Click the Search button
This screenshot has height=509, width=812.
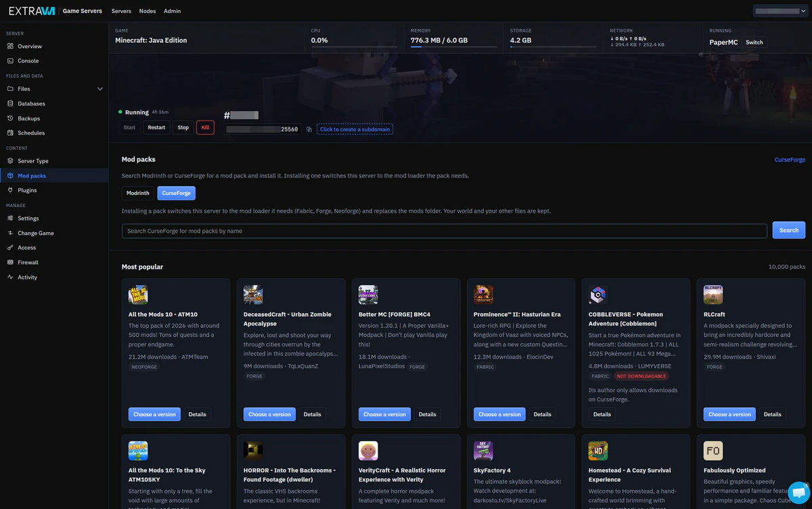(789, 230)
